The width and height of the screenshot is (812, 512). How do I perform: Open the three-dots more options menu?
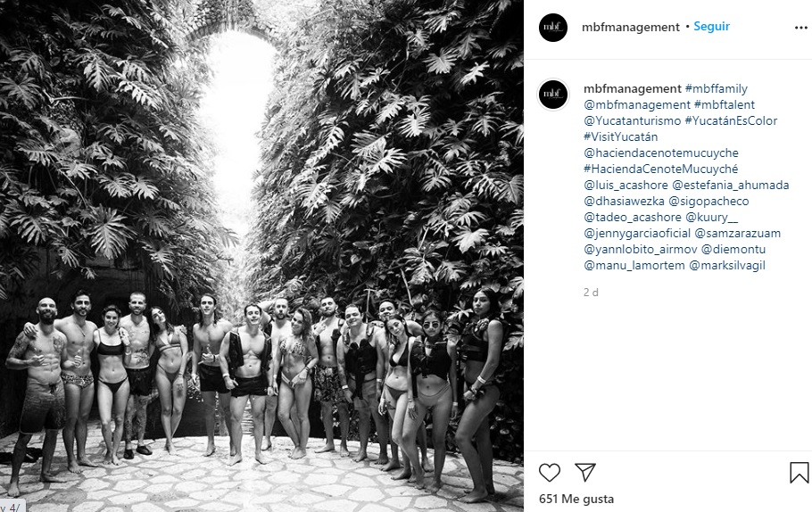[800, 28]
